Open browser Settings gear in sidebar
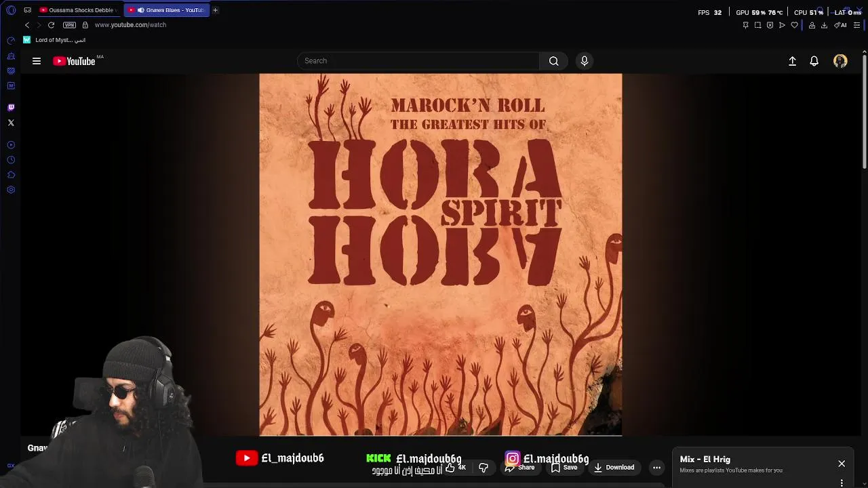Screen dimensions: 868x488 coord(11,190)
